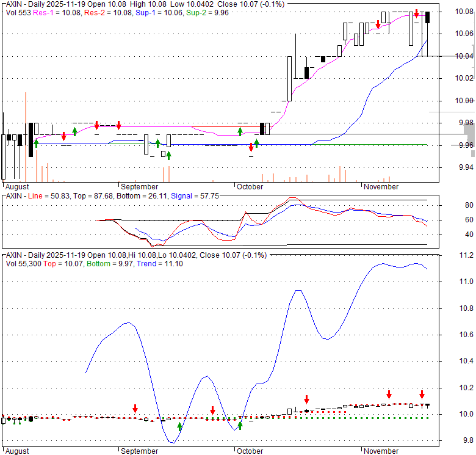Image resolution: width=476 pixels, height=455 pixels.
Task: Click the rightmost green up arrow in bottom chart
Action: pyautogui.click(x=240, y=425)
